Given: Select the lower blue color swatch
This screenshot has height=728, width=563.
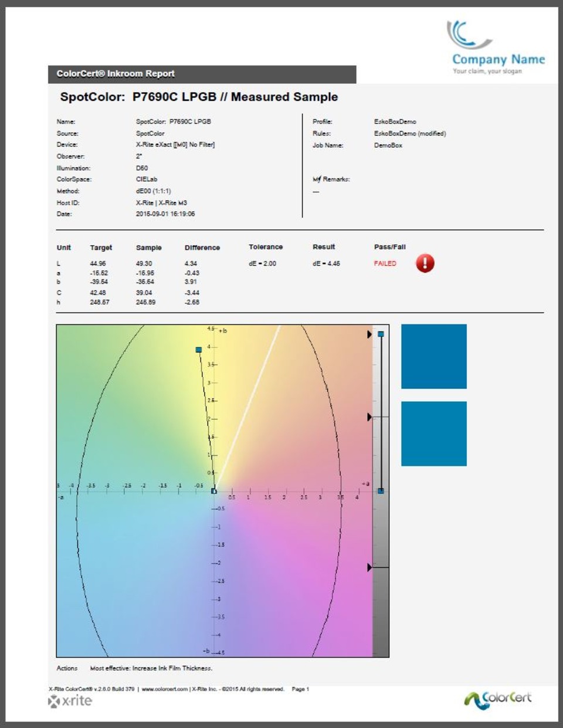Looking at the screenshot, I should click(x=434, y=434).
